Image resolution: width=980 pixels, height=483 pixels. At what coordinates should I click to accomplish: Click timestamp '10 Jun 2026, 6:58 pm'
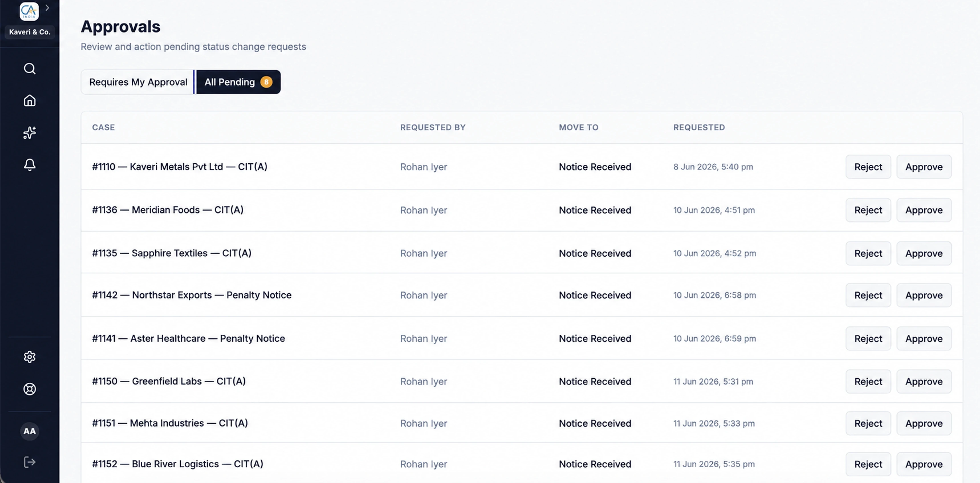tap(714, 295)
